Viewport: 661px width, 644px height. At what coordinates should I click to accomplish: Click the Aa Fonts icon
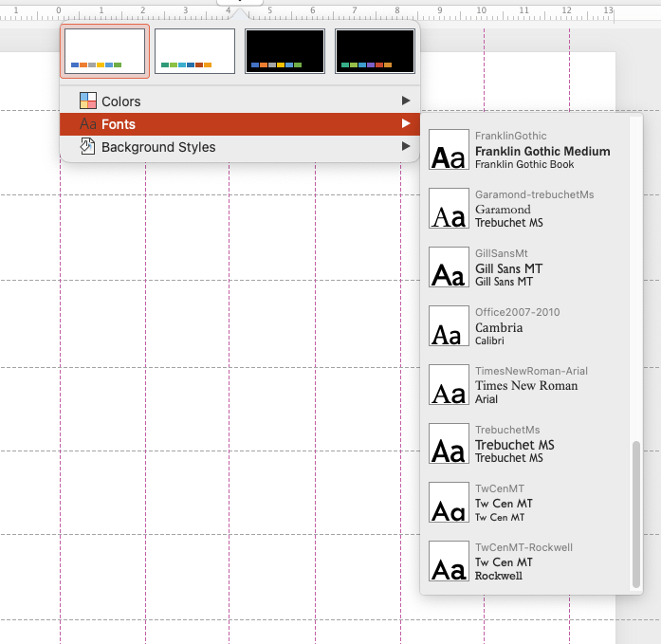(x=88, y=124)
